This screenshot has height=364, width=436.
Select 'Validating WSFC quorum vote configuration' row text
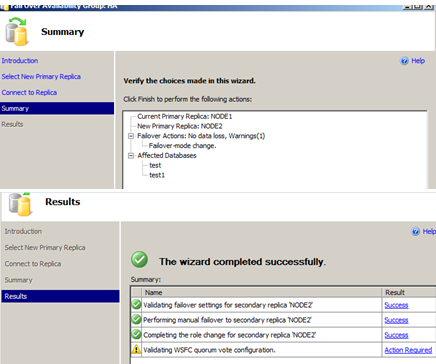pyautogui.click(x=209, y=350)
